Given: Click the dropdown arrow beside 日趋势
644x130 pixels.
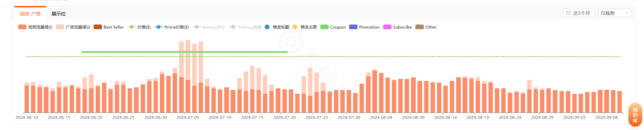Looking at the screenshot, I should [627, 13].
